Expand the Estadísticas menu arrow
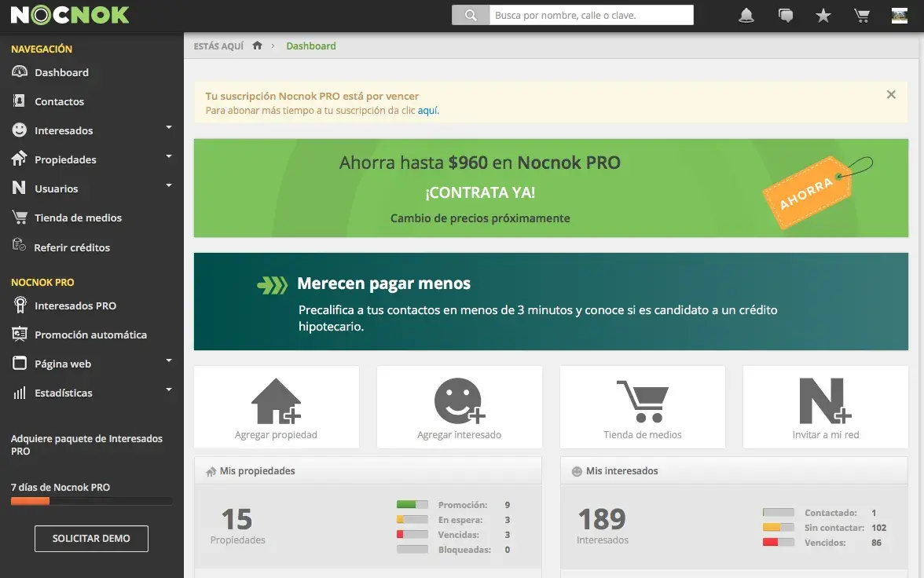This screenshot has width=924, height=578. [x=168, y=390]
